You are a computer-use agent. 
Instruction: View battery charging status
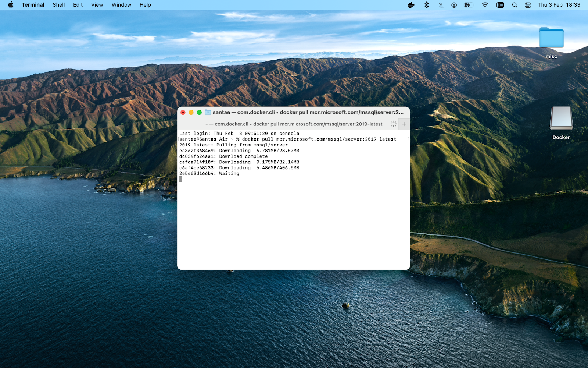coord(468,5)
